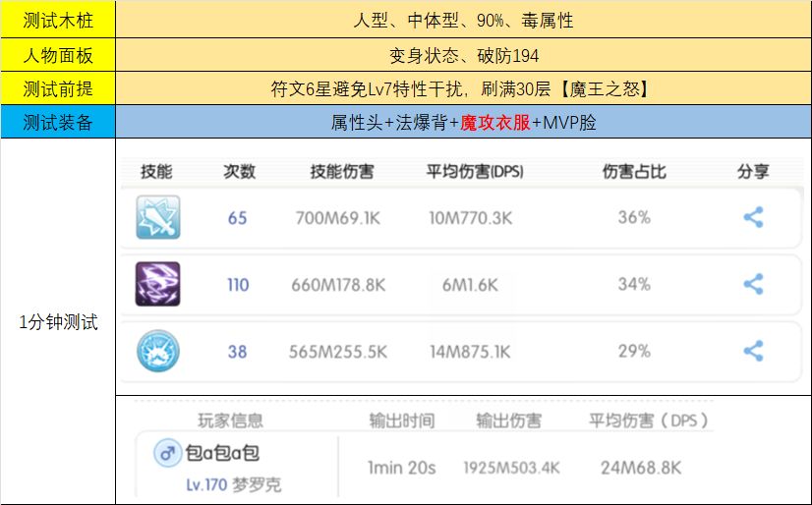Click DPS value 14M875.1K

[x=470, y=352]
